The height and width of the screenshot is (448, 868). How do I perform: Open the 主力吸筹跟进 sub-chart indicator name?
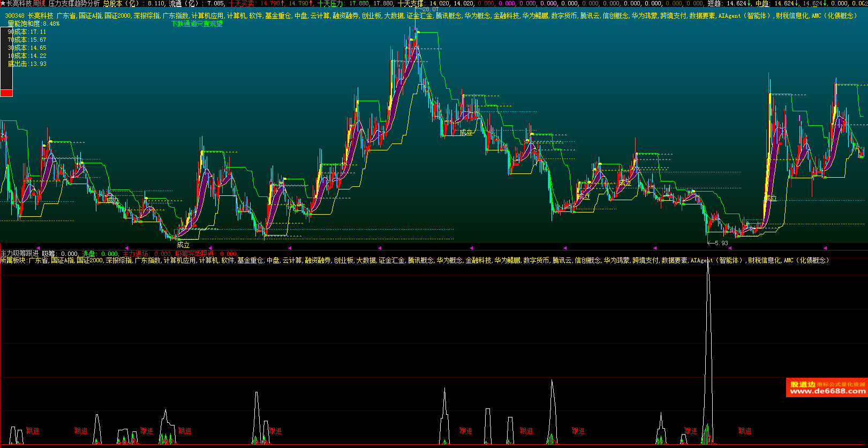19,254
